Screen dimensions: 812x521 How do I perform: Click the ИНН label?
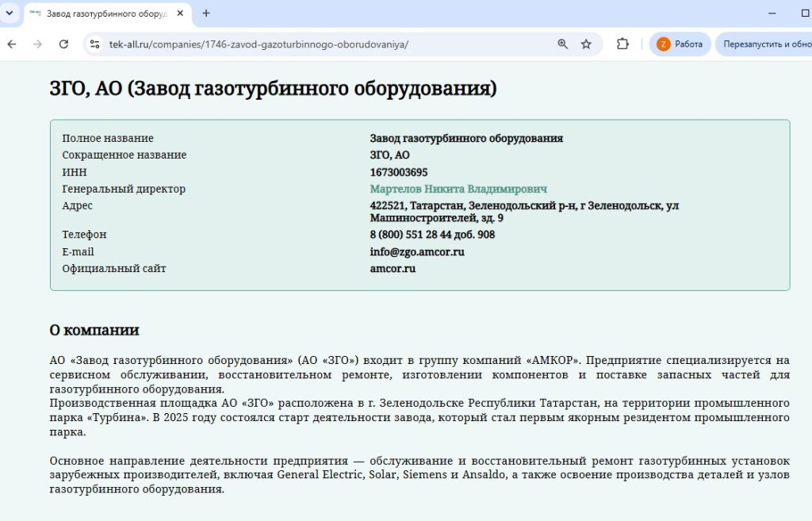(75, 172)
